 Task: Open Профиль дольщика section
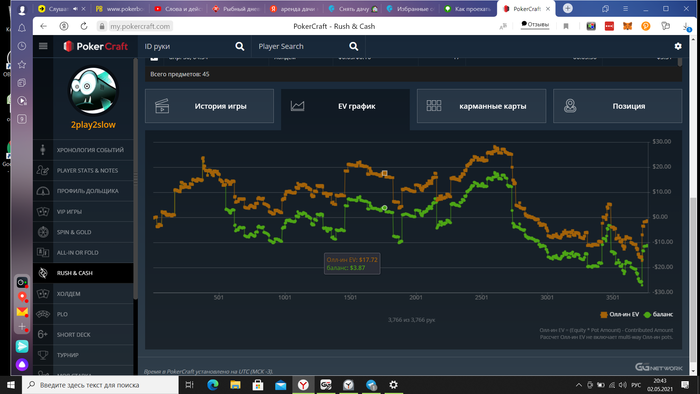(83, 191)
